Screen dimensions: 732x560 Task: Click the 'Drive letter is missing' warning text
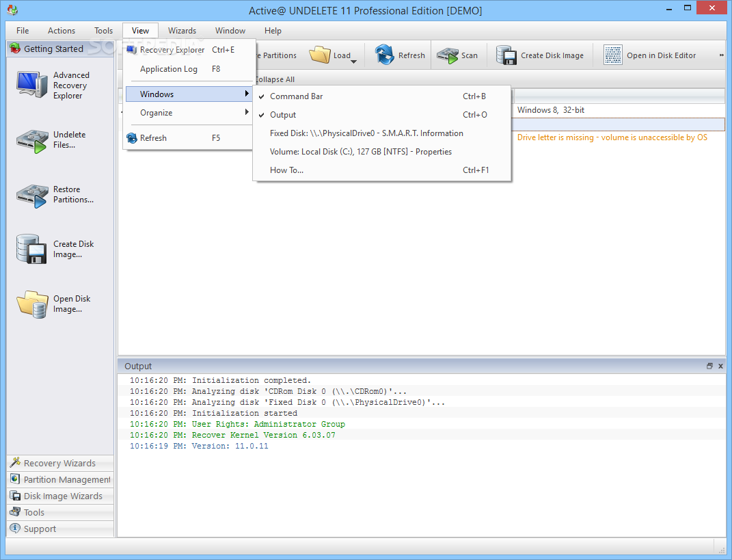[612, 137]
